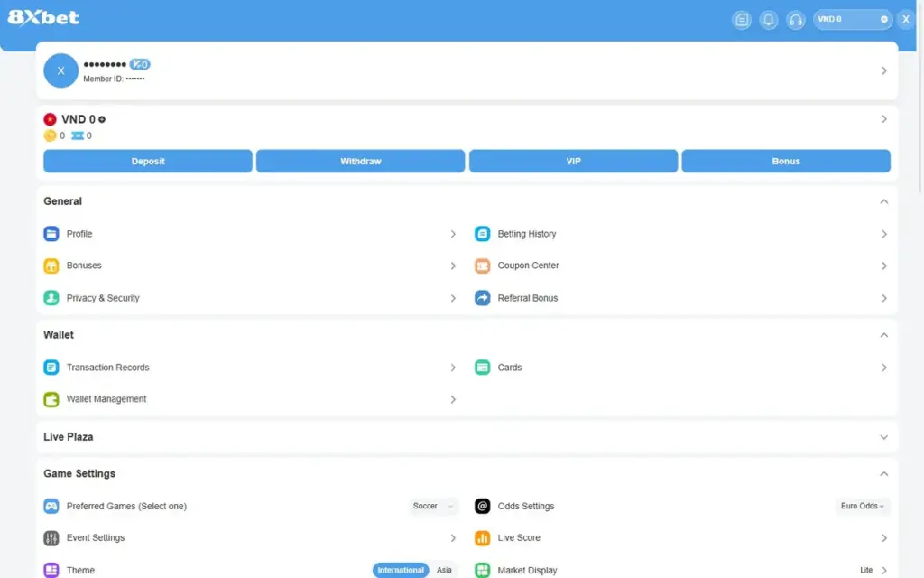Open Referral Bonus menu item
This screenshot has width=924, height=578.
(x=682, y=298)
